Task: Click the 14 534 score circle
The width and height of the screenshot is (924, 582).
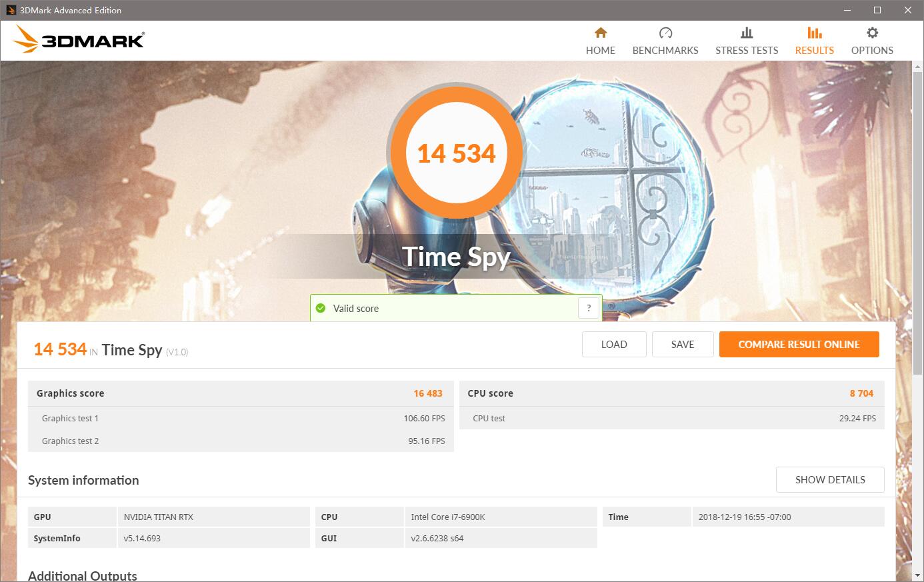Action: [457, 153]
